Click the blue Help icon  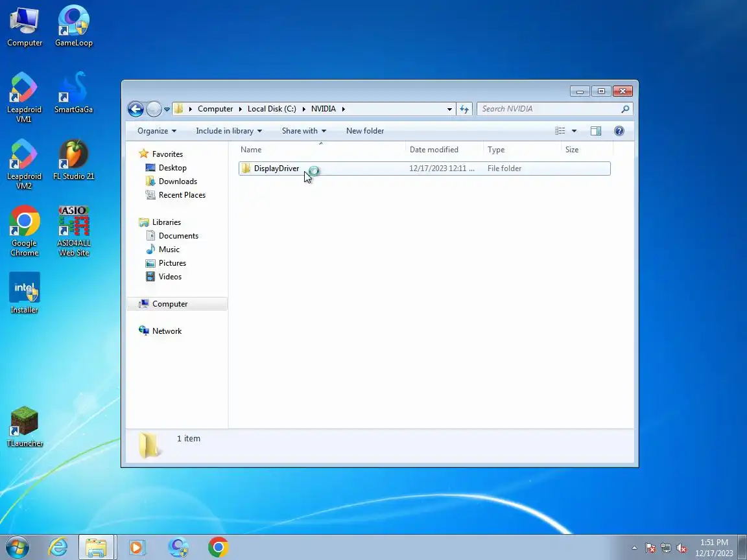click(x=619, y=131)
